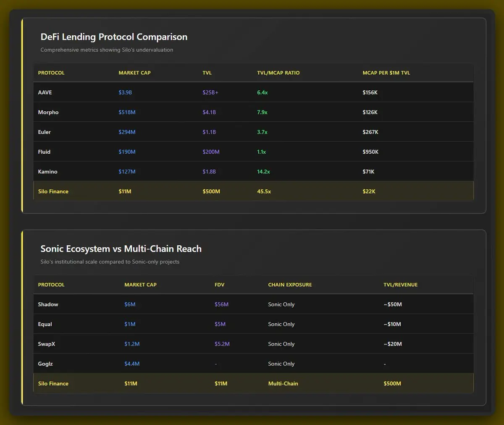Click the 7.9x ratio for Morpho
The width and height of the screenshot is (504, 425).
pos(262,112)
